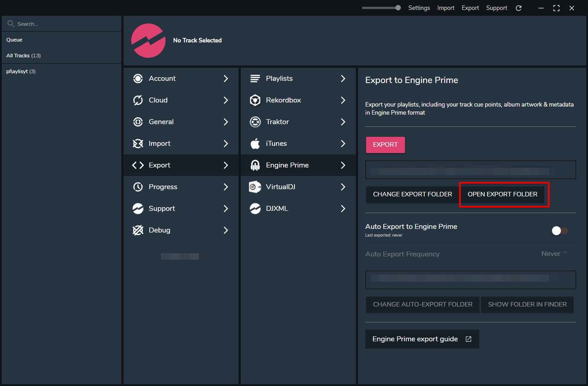Click the Account settings icon

tap(138, 79)
